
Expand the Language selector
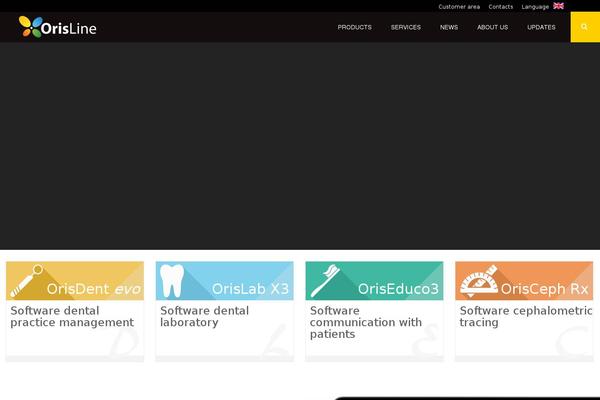point(535,7)
